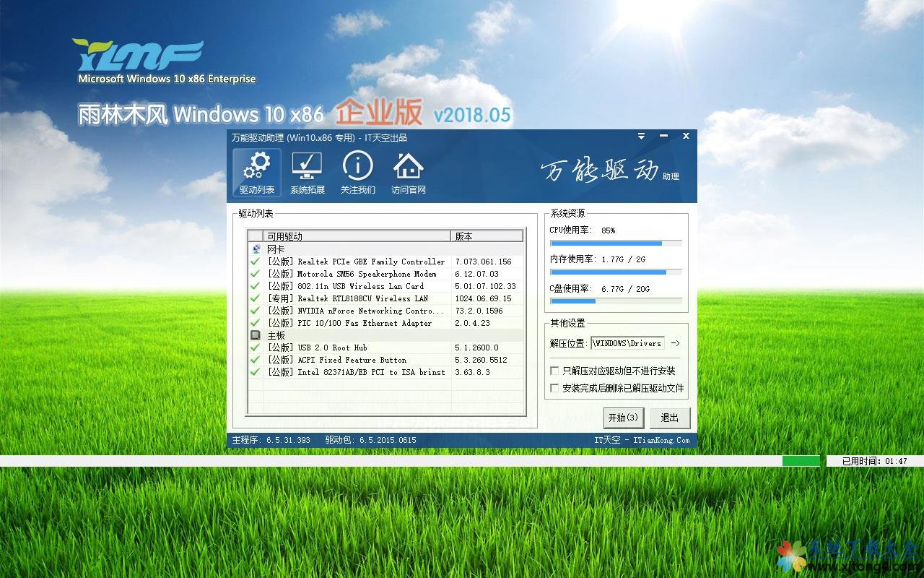Toggle check for NVIDIA nForce Networking Controller
Viewport: 924px width, 578px height.
click(x=255, y=311)
